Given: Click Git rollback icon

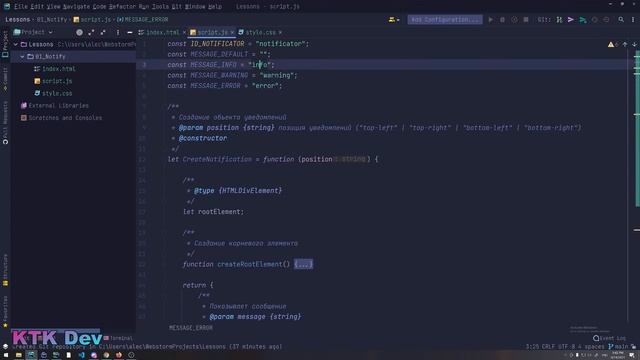Looking at the screenshot, I should coord(606,20).
